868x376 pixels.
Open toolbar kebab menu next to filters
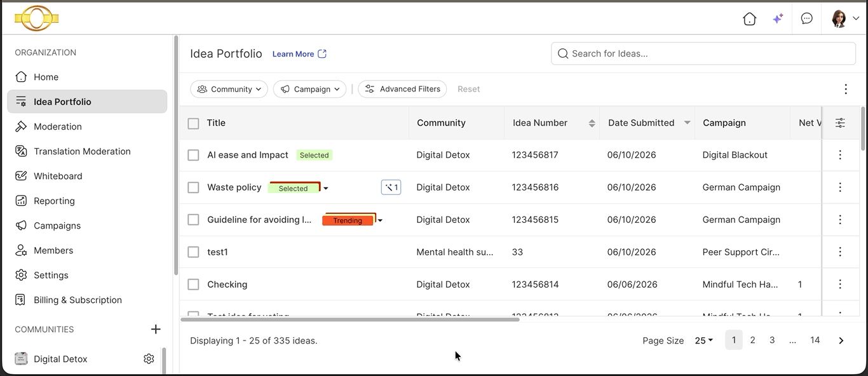coord(845,89)
